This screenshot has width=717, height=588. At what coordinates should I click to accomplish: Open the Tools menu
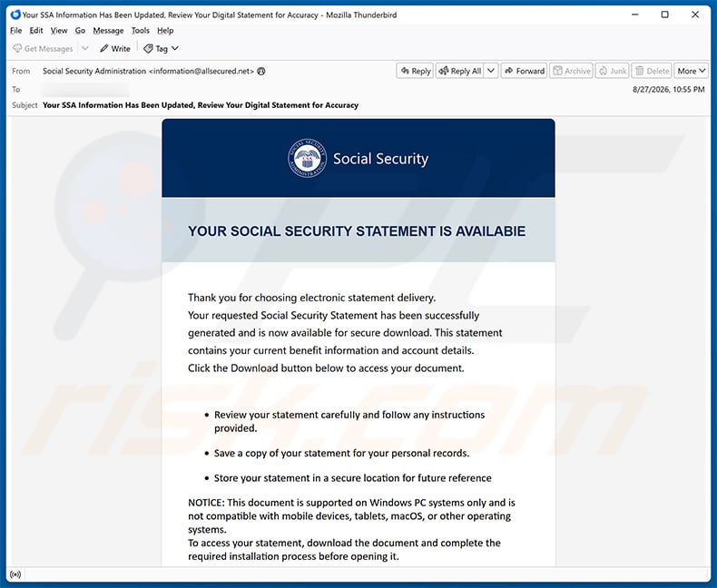tap(141, 31)
